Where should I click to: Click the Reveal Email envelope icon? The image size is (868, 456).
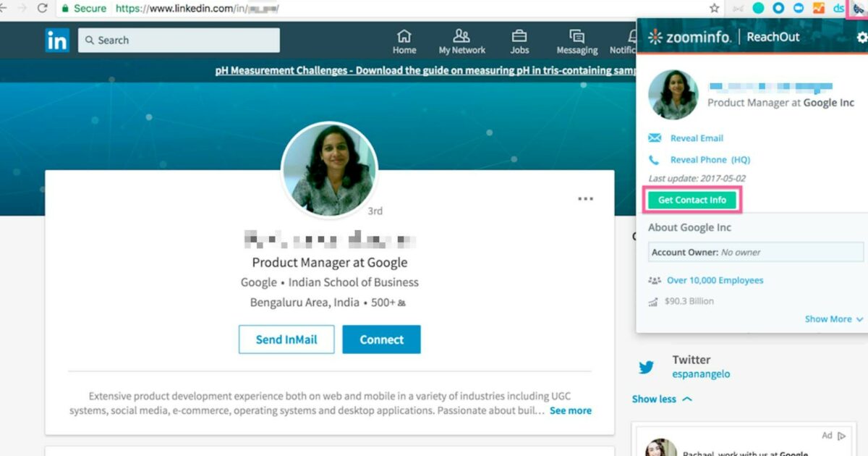pyautogui.click(x=655, y=138)
